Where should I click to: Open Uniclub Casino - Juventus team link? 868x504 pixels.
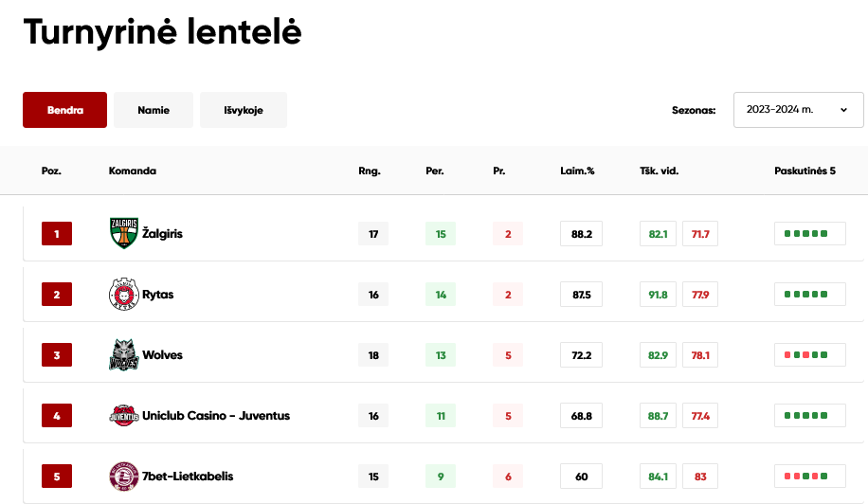coord(216,416)
